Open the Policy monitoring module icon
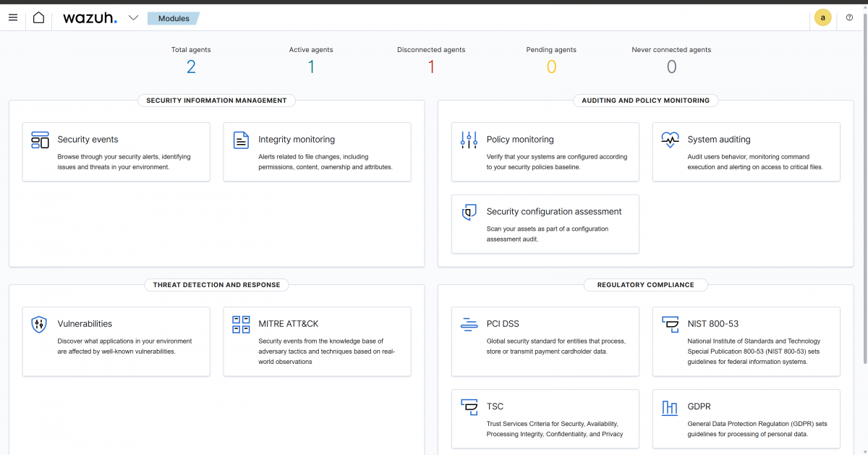Image resolution: width=868 pixels, height=455 pixels. point(469,139)
